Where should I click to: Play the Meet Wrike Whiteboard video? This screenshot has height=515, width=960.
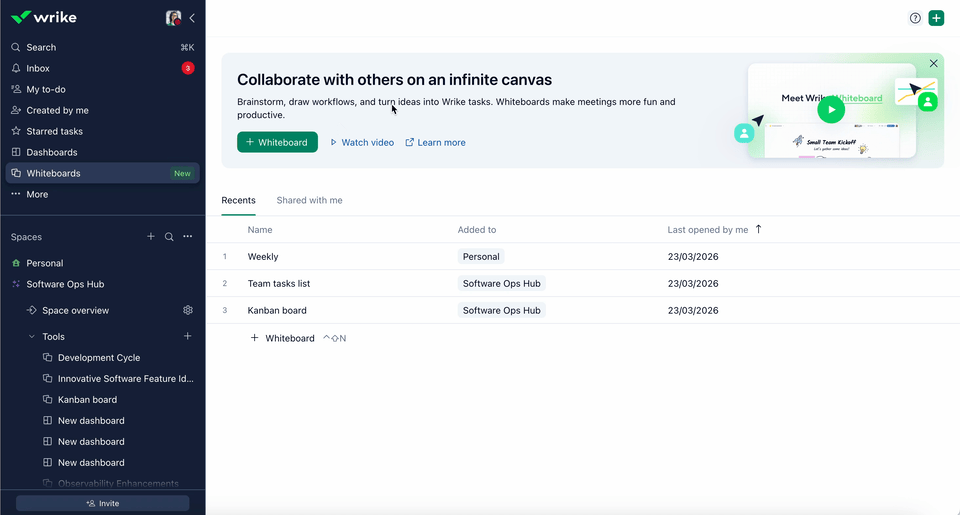click(830, 107)
